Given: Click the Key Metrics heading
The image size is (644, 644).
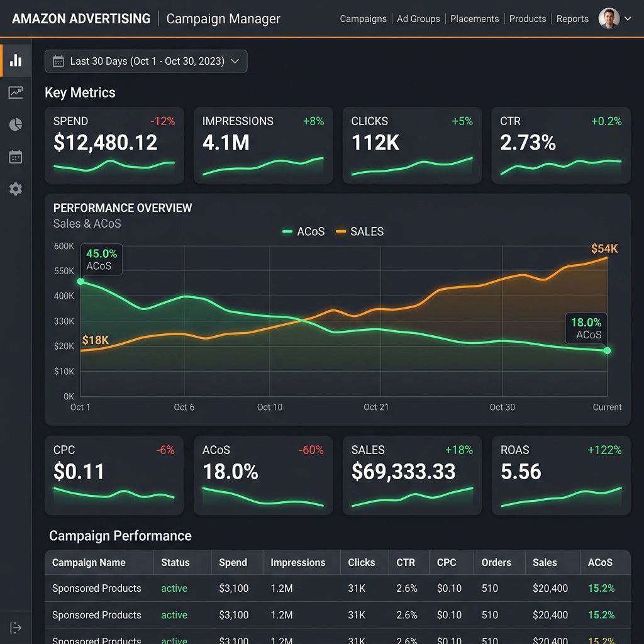Looking at the screenshot, I should tap(80, 93).
